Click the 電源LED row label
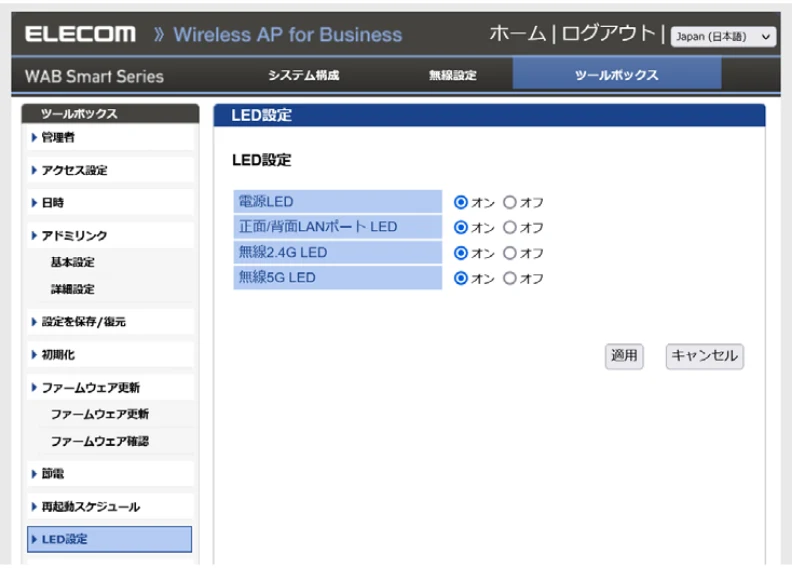The height and width of the screenshot is (568, 792). (337, 202)
